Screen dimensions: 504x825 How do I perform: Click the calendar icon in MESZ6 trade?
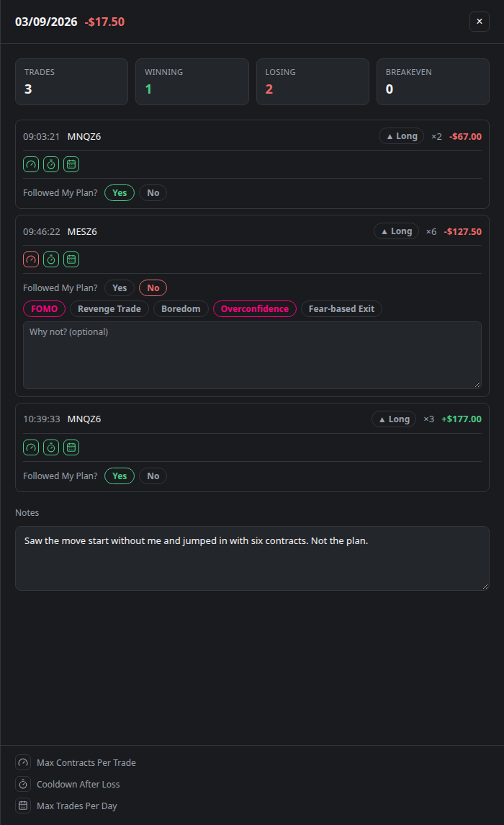pyautogui.click(x=71, y=259)
